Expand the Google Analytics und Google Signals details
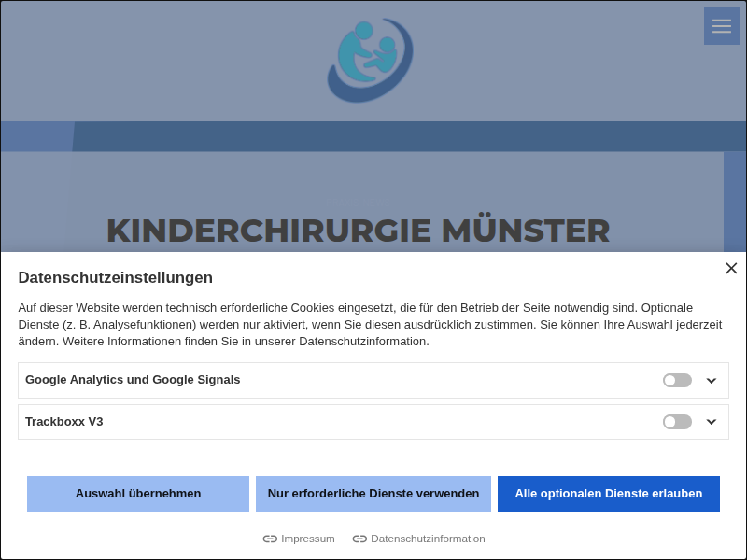The width and height of the screenshot is (747, 560). [x=712, y=380]
